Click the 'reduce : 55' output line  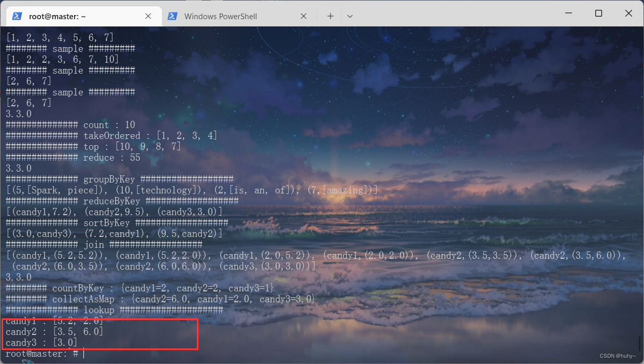point(73,158)
